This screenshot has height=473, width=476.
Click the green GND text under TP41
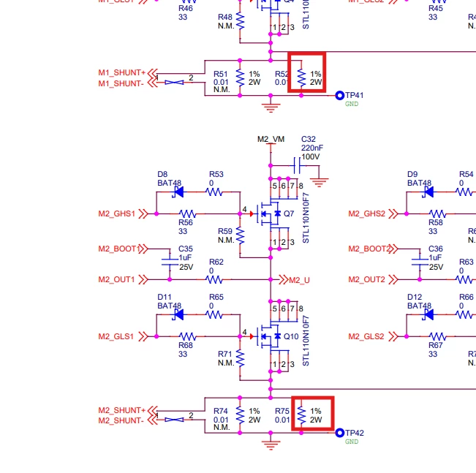pos(352,104)
